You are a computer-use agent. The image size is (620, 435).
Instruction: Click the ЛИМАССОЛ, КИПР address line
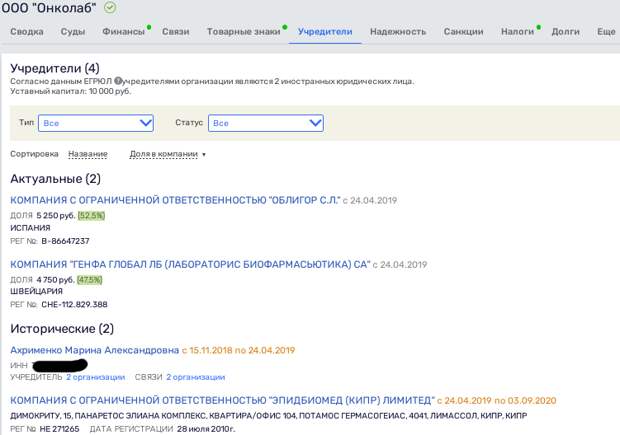point(268,416)
